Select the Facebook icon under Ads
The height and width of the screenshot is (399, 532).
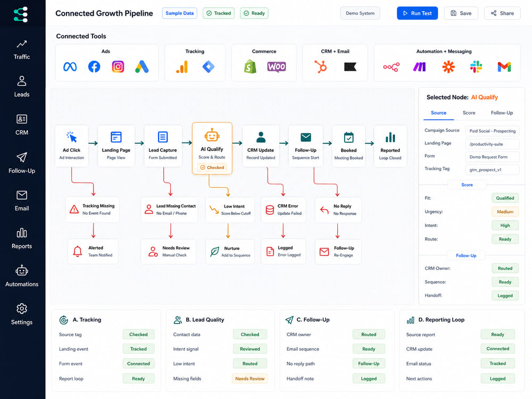click(x=94, y=66)
